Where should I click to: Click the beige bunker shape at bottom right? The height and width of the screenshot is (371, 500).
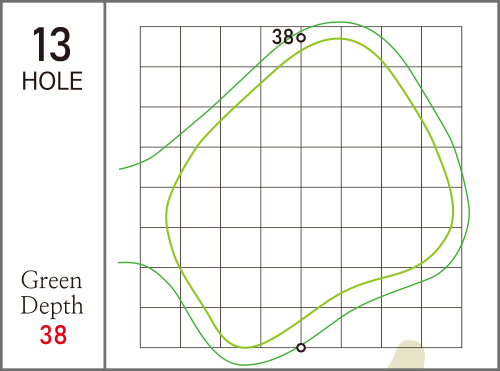(407, 355)
